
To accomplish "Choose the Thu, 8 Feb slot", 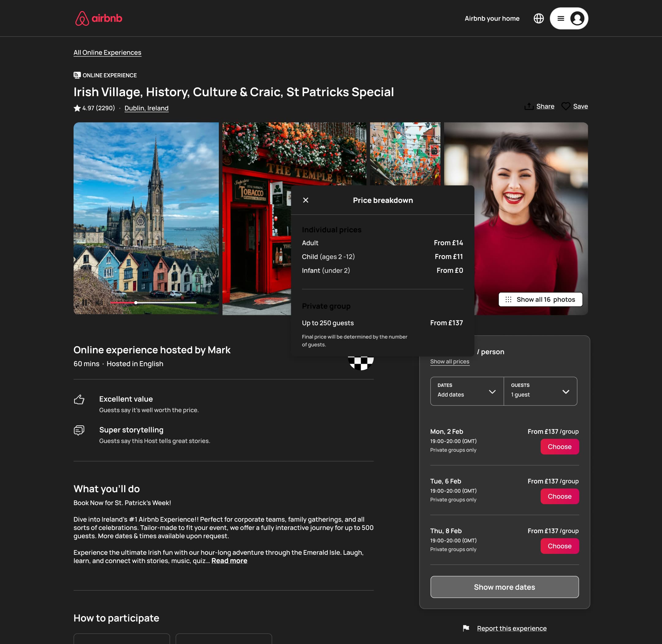I will click(560, 546).
